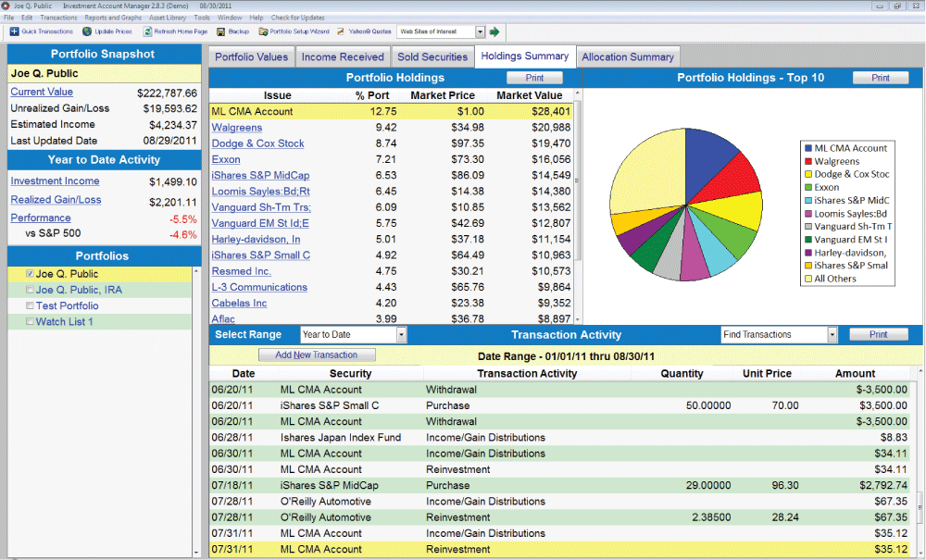Screen dimensions: 926x560
Task: Click the Update Prices globe icon
Action: click(87, 31)
